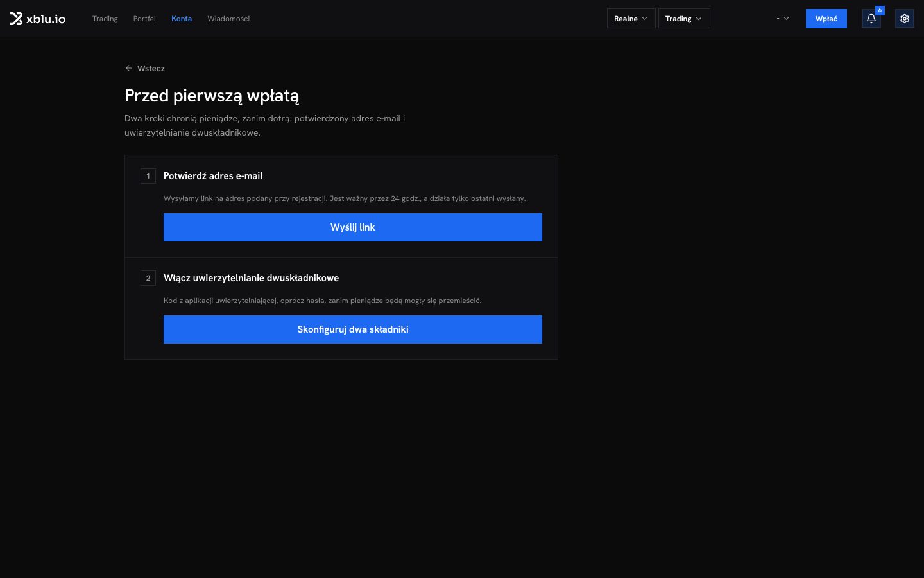The height and width of the screenshot is (578, 924).
Task: Click the step 2 number marker
Action: tap(148, 278)
